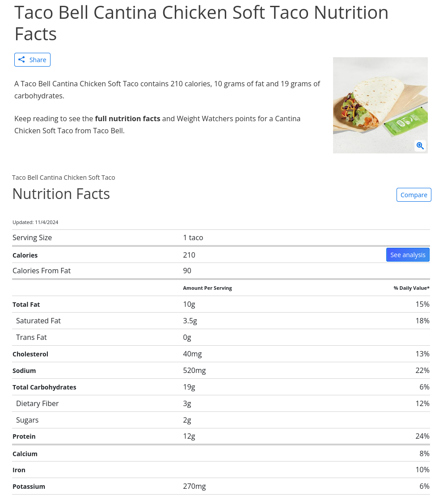The image size is (439, 504).
Task: Click the bold 'full nutrition facts' text
Action: pyautogui.click(x=127, y=119)
